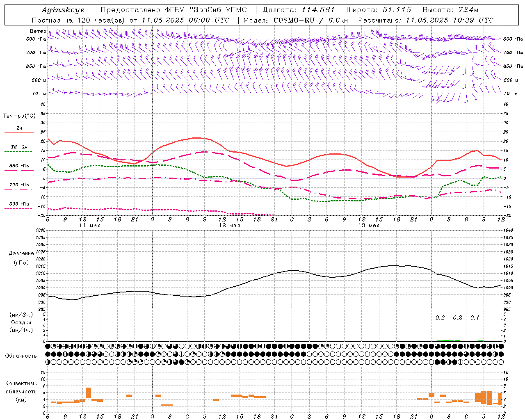Click the forecast text Прогноз на 120 часа(ов)
This screenshot has height=420, width=525.
(78, 20)
